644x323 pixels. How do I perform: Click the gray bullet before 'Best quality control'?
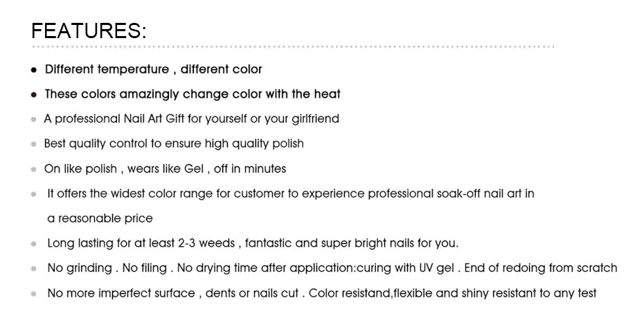point(34,145)
